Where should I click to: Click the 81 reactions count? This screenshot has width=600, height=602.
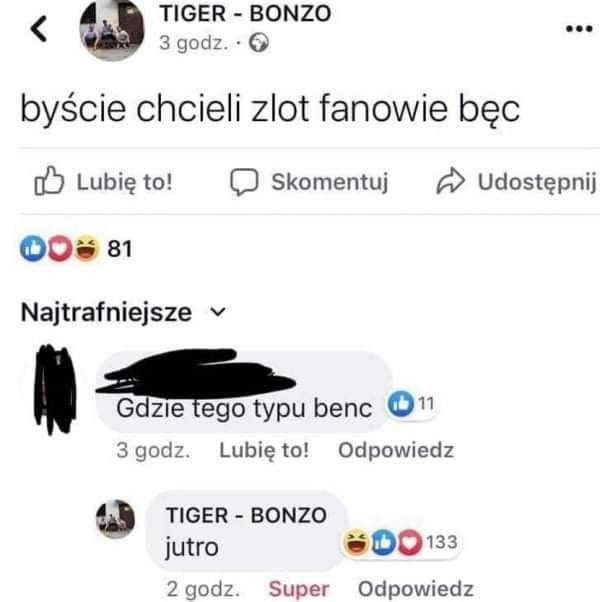[x=120, y=248]
